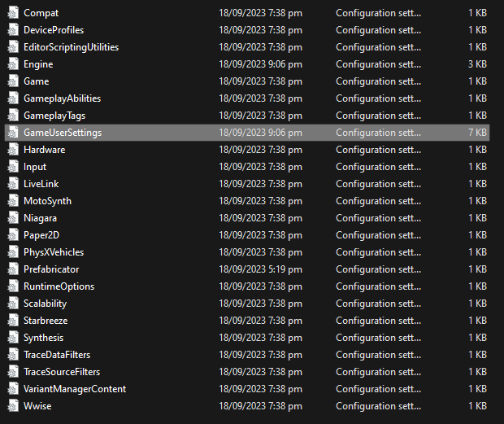Click the 5:19 pm date on Prefabricator row
504x424 pixels.
click(260, 269)
